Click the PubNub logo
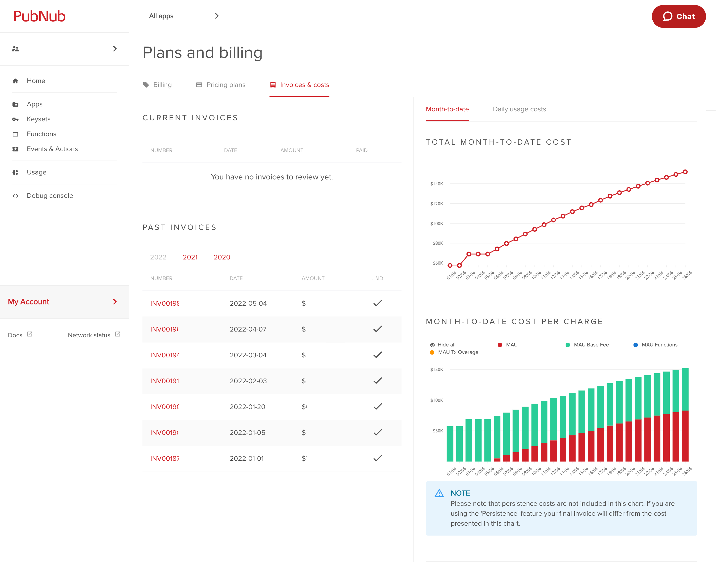The image size is (716, 588). [40, 16]
